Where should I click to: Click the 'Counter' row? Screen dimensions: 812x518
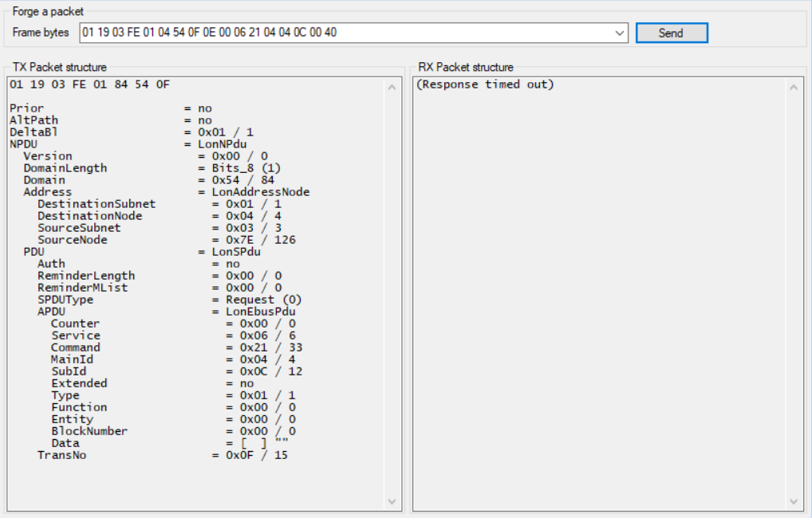[x=173, y=323]
